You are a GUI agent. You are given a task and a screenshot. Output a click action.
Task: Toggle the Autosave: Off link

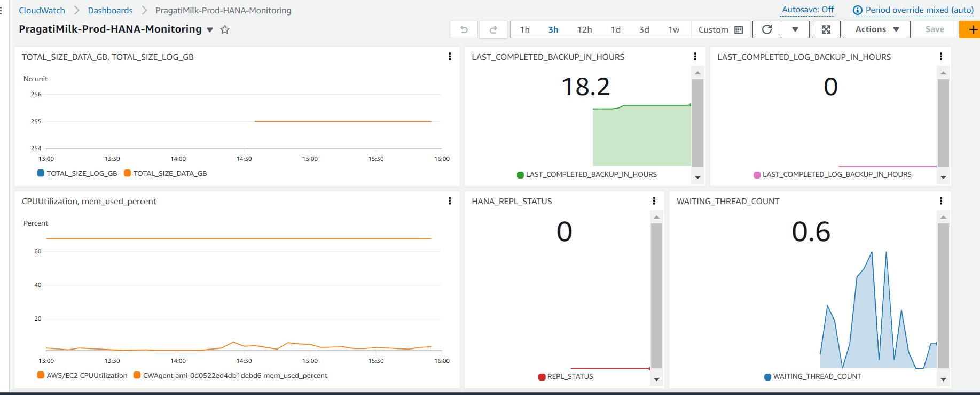pos(807,10)
